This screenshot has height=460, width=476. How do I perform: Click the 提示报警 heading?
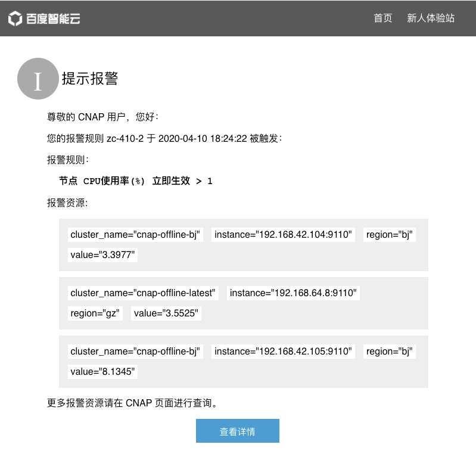click(x=90, y=79)
